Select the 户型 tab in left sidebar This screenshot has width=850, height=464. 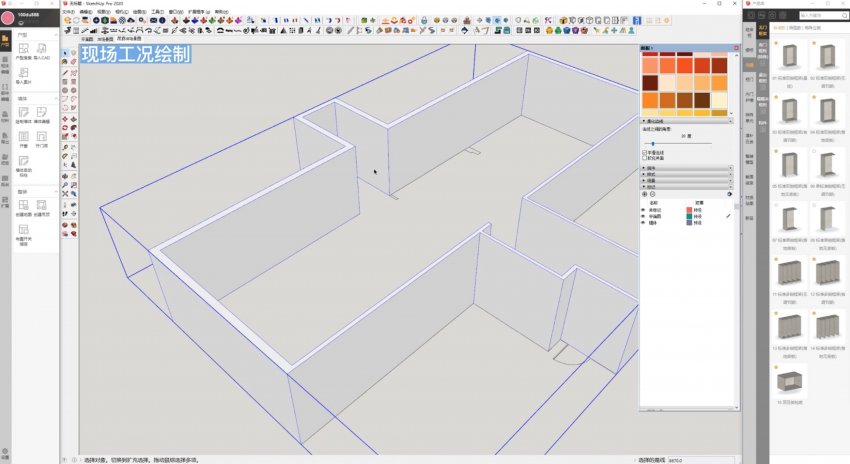(5, 41)
